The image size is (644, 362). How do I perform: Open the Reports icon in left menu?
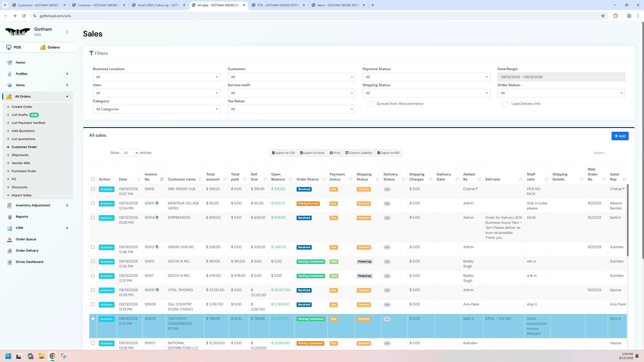(10, 217)
